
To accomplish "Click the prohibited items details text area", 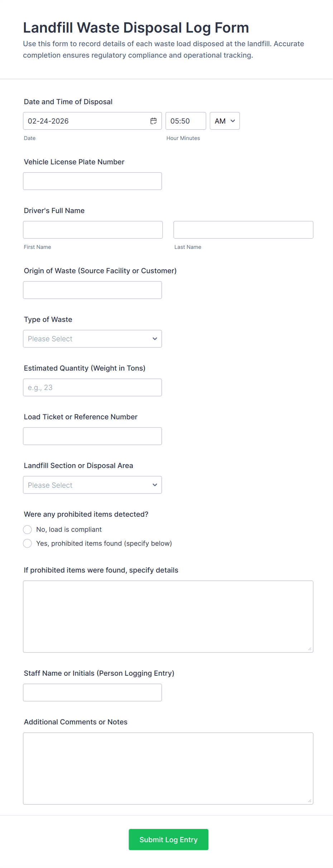I will [x=168, y=616].
